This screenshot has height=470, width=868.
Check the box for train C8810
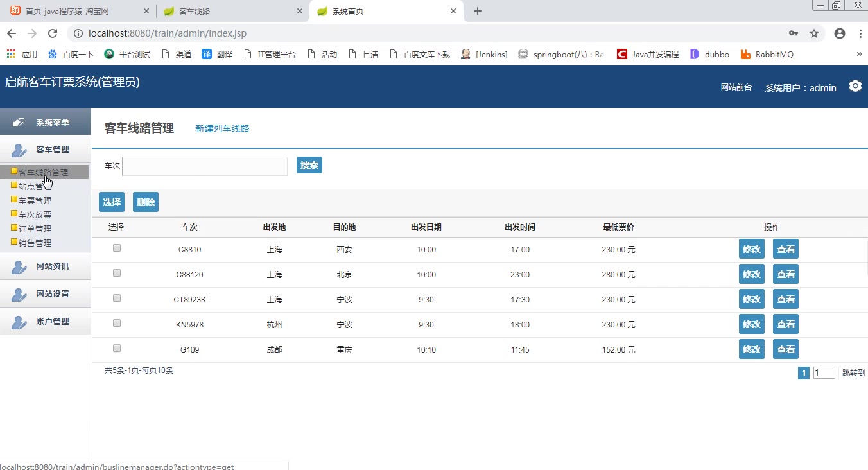click(x=117, y=248)
